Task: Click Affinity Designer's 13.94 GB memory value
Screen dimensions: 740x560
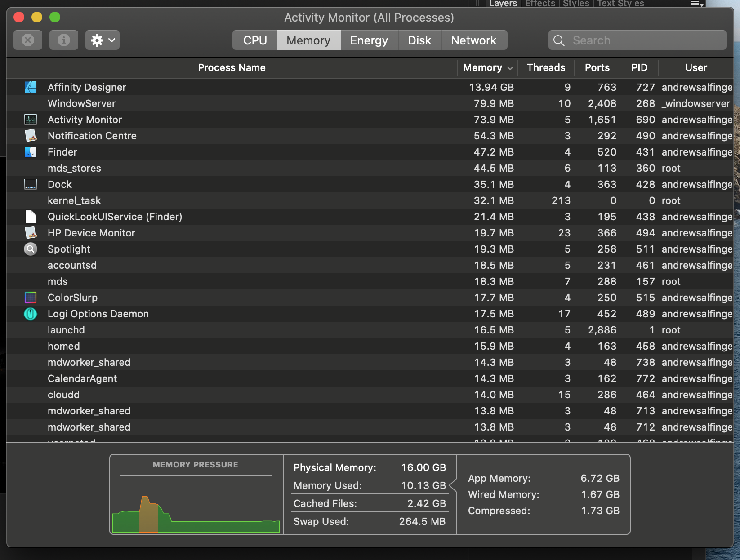Action: click(491, 87)
